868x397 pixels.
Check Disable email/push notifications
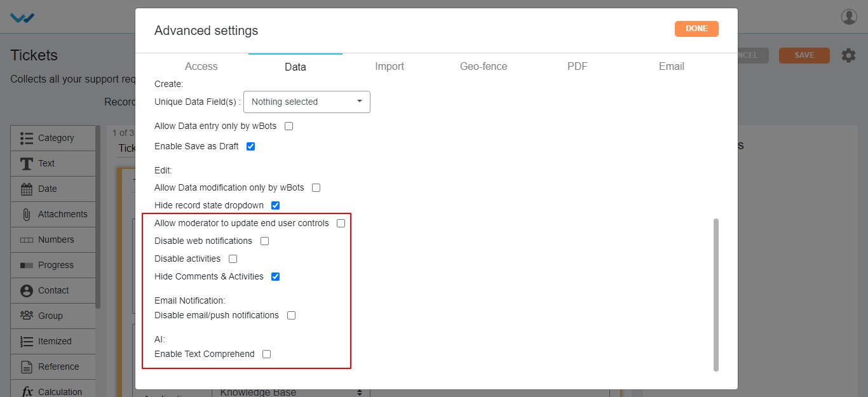tap(291, 315)
